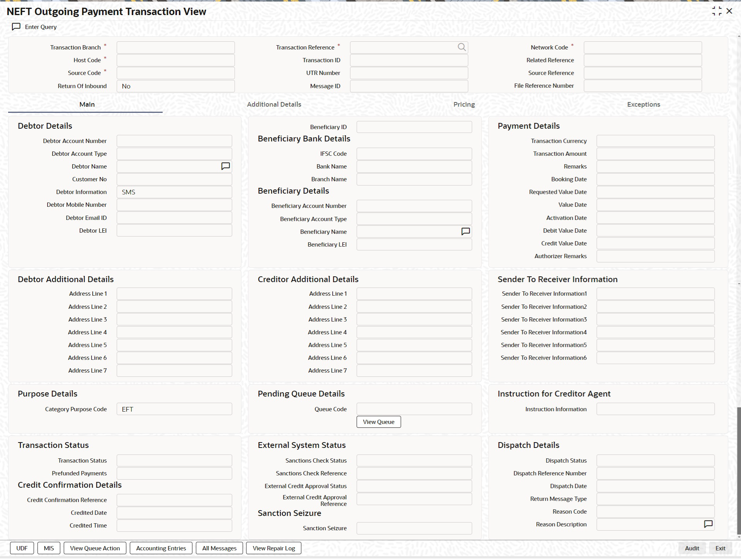The image size is (741, 560).
Task: Click the Network Code field
Action: [642, 48]
